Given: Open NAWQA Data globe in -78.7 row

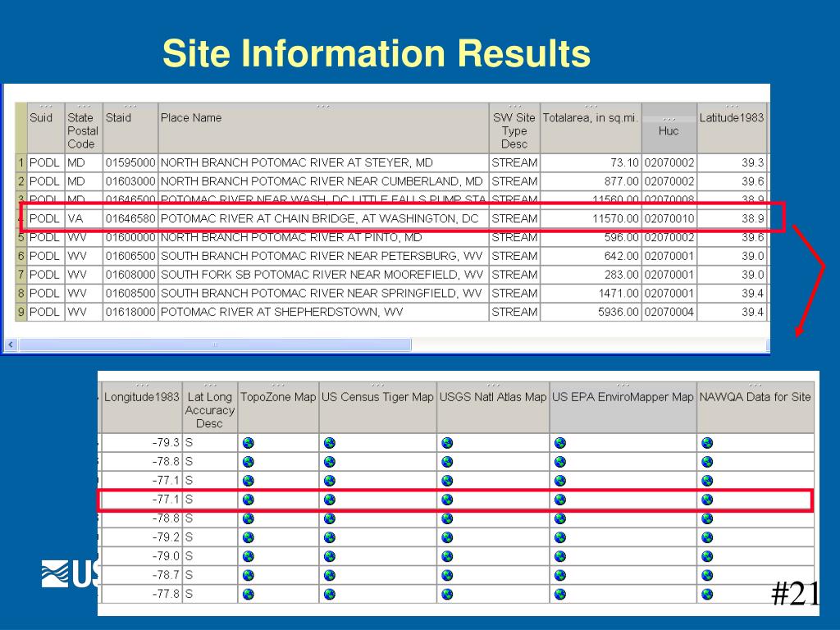Looking at the screenshot, I should (707, 575).
